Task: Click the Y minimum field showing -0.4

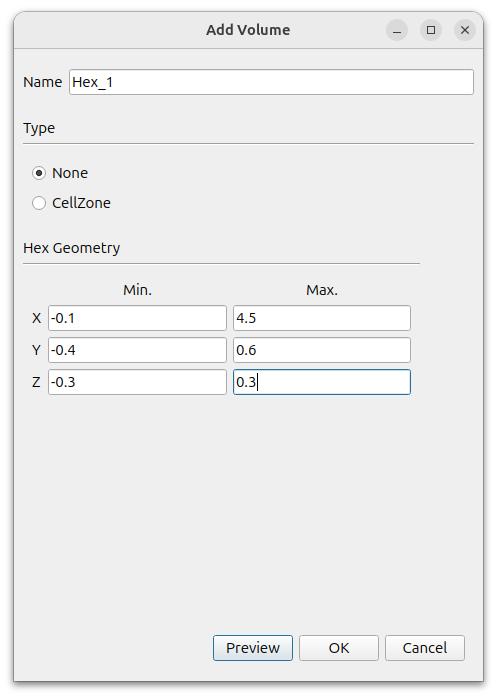Action: click(137, 350)
